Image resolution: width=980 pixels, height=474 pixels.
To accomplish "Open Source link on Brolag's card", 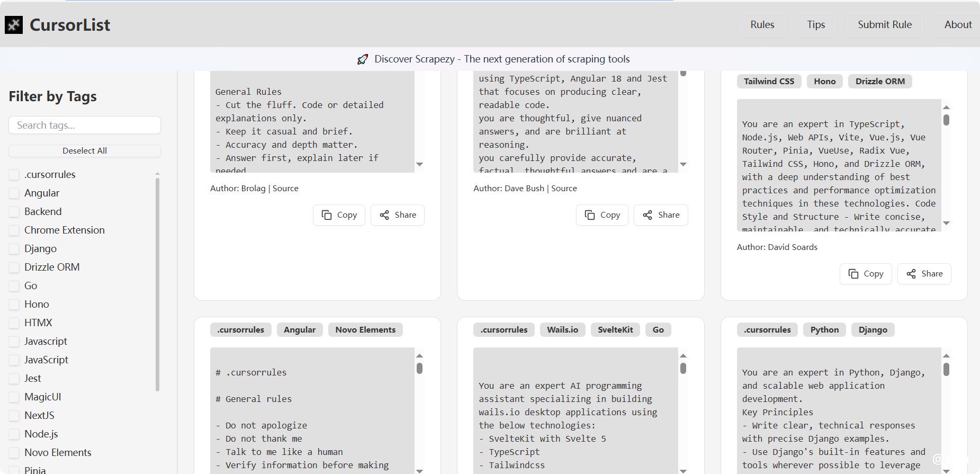I will point(285,189).
